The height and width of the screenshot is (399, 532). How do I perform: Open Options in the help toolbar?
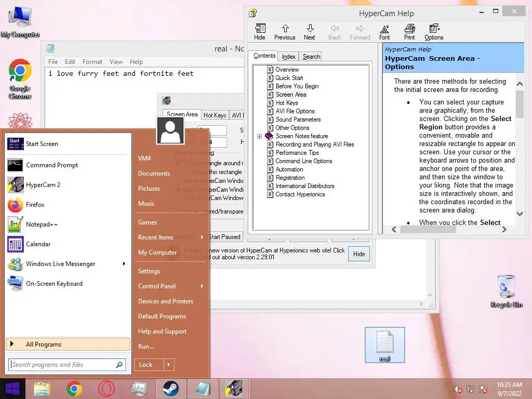click(434, 32)
